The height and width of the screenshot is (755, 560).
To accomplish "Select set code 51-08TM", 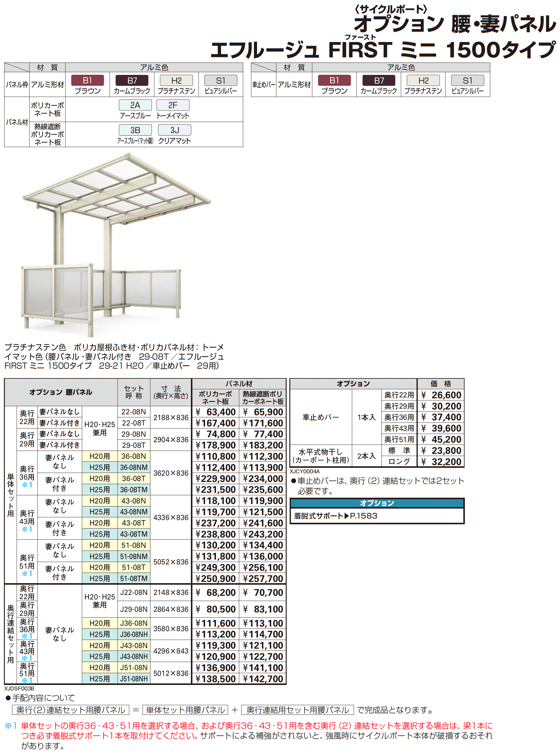I will (134, 578).
